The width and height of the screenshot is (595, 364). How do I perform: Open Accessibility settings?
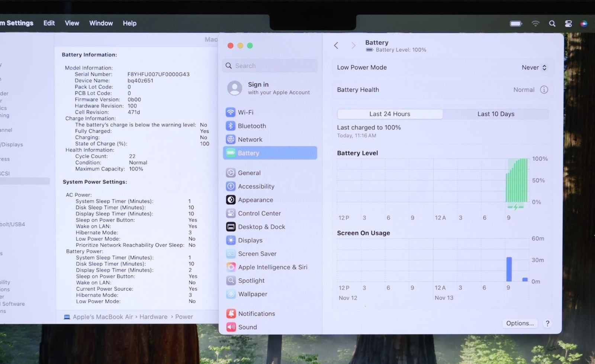coord(256,186)
